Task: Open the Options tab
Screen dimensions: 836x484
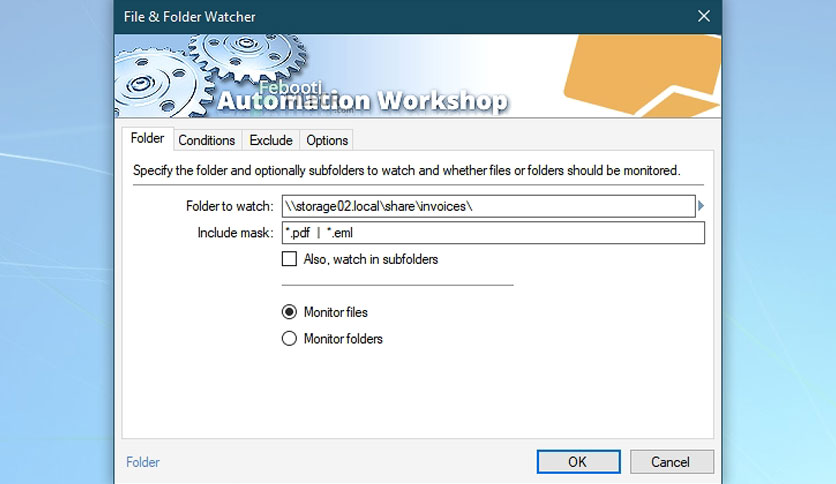Action: coord(327,140)
